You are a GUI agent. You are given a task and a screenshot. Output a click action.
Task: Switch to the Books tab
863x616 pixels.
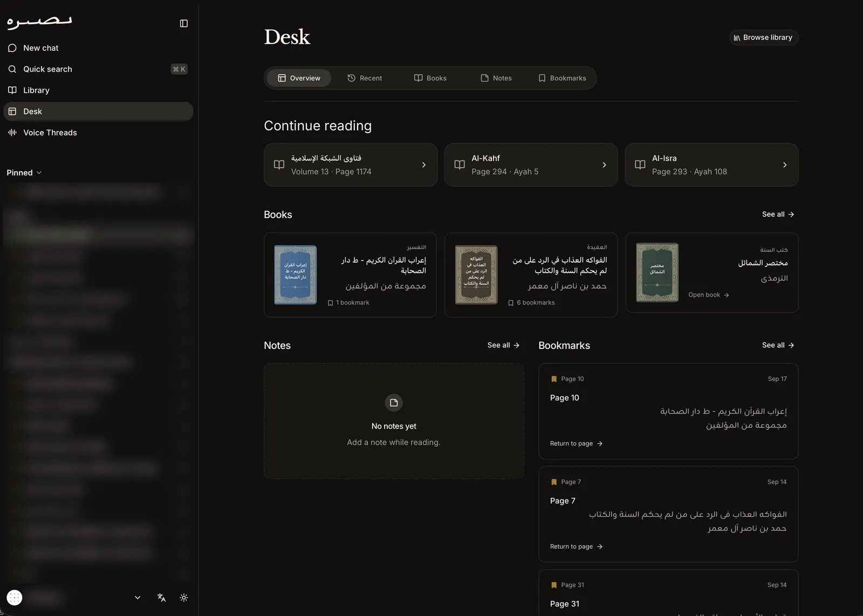tap(430, 78)
